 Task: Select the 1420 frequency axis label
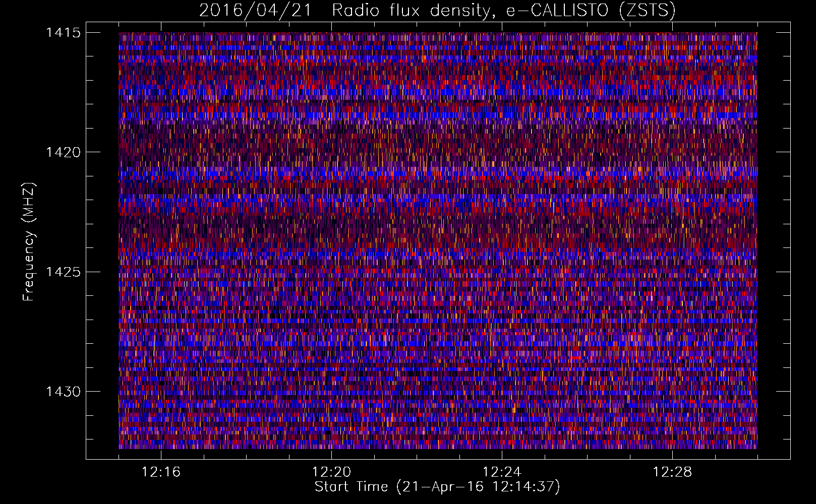click(63, 152)
